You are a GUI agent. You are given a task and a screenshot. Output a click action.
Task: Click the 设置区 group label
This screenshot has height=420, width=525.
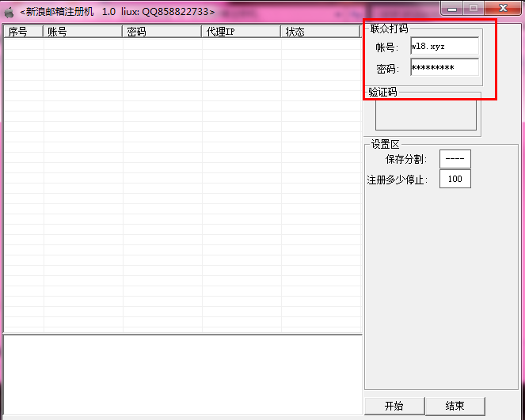386,145
